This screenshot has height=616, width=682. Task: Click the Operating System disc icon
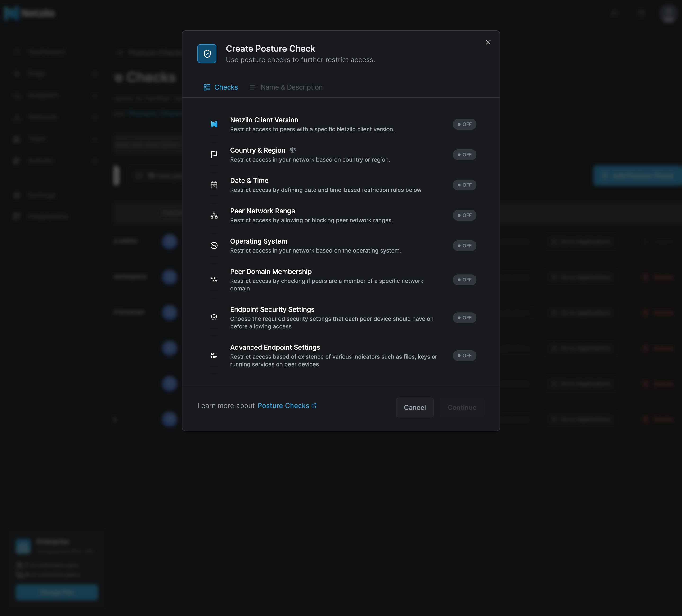click(x=214, y=246)
